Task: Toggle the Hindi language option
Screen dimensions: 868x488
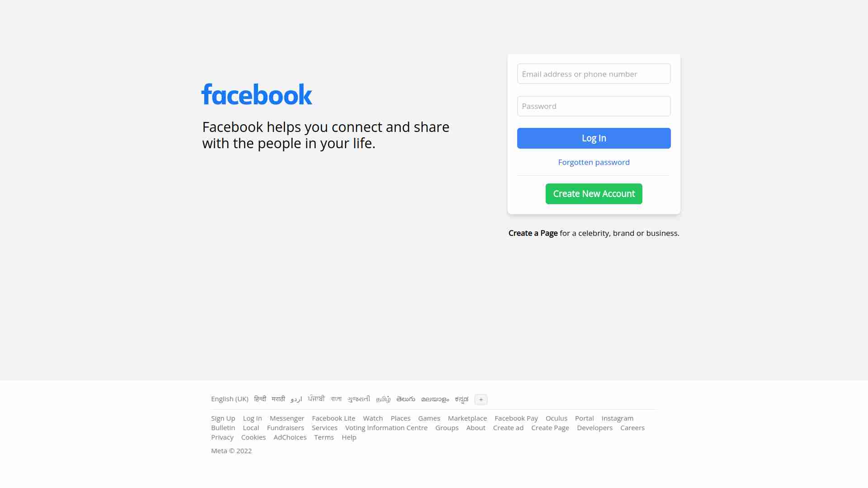Action: (x=260, y=399)
